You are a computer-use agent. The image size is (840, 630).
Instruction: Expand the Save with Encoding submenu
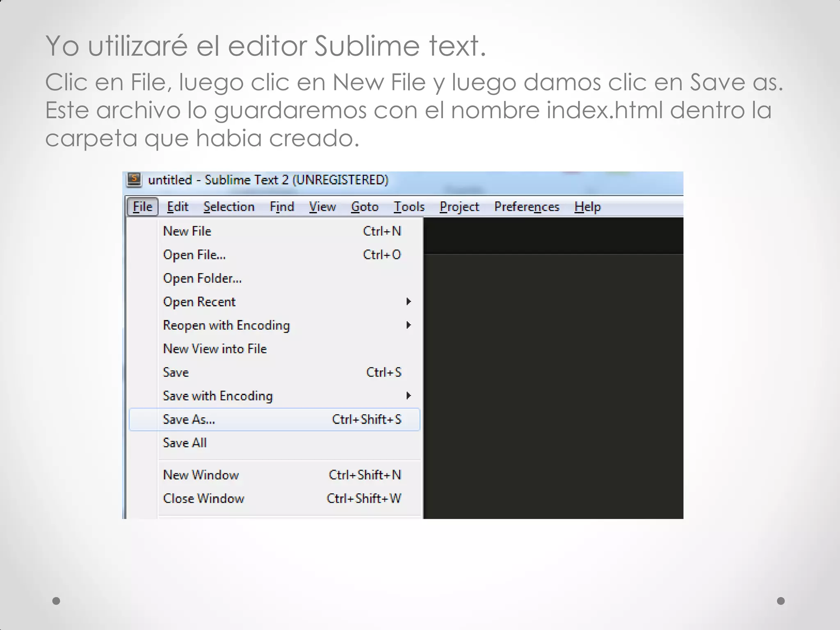[x=274, y=396]
